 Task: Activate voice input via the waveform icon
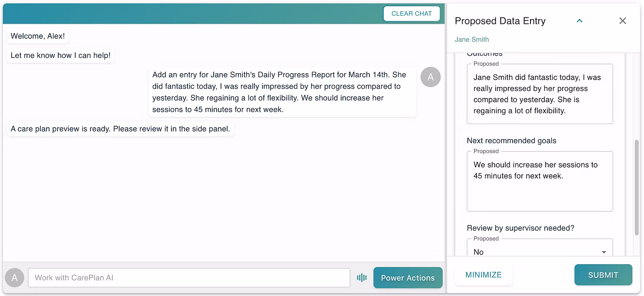pos(362,277)
